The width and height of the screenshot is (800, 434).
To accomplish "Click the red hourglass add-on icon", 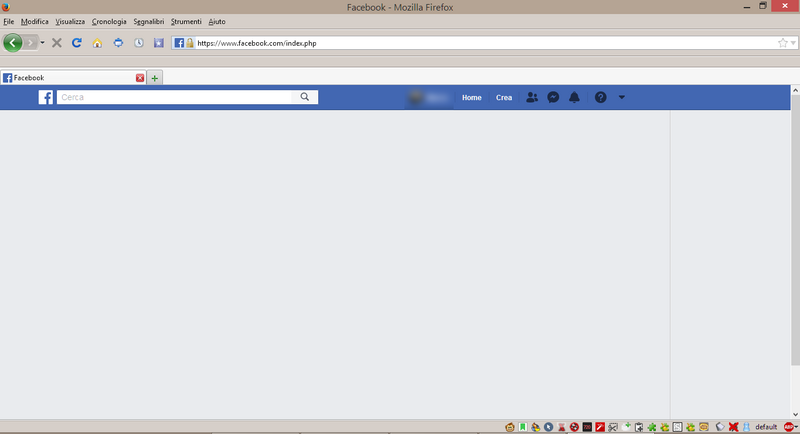I will coord(562,427).
